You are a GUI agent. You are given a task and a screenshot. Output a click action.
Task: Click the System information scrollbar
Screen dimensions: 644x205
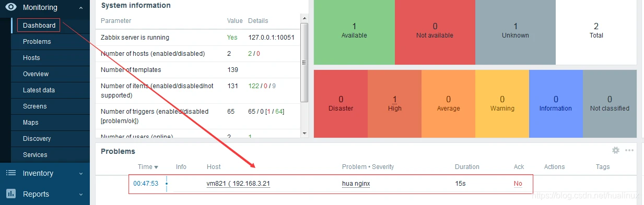click(x=305, y=63)
